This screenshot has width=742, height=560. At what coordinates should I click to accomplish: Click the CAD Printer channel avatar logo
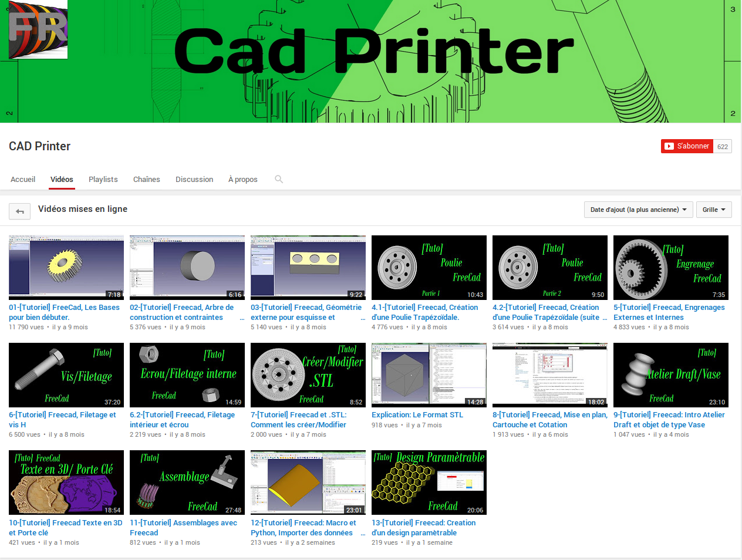tap(38, 29)
